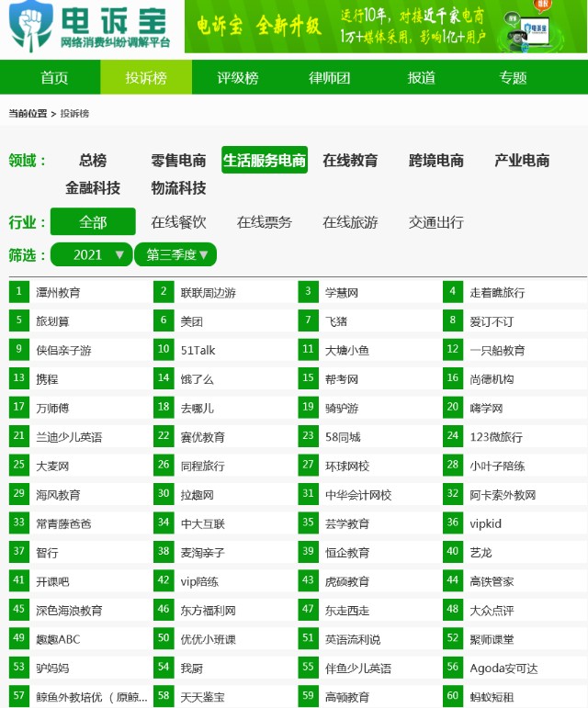Image resolution: width=588 pixels, height=708 pixels.
Task: Filter industry by 交通出行
Action: point(435,222)
